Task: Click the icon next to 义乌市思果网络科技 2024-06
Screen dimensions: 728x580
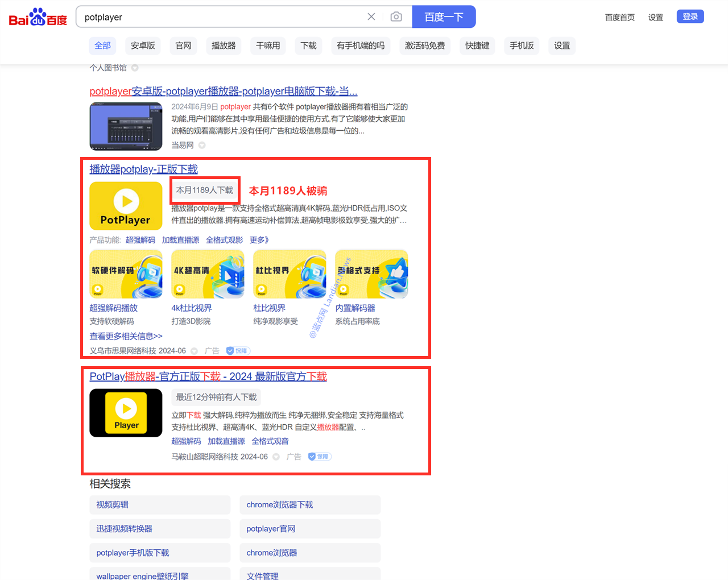Action: pos(194,351)
